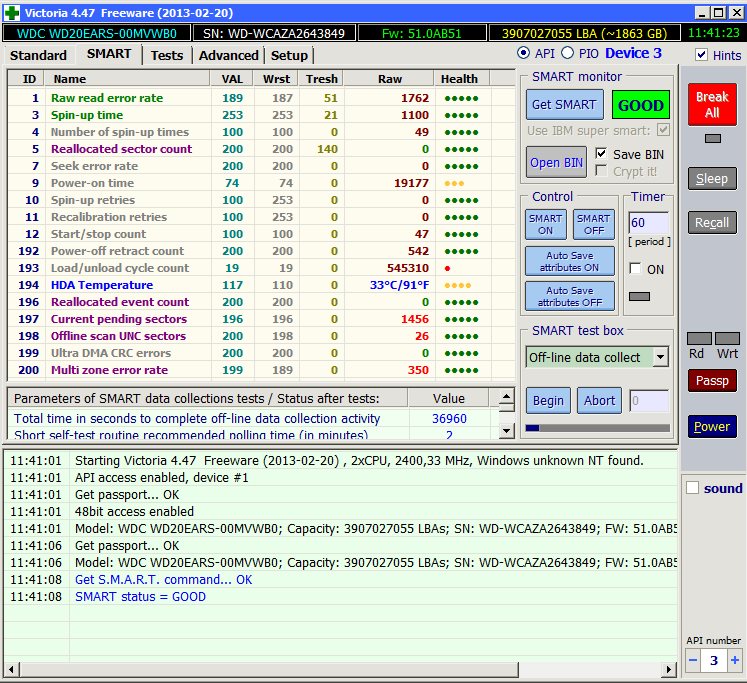Click the green GOOD status button

[640, 105]
